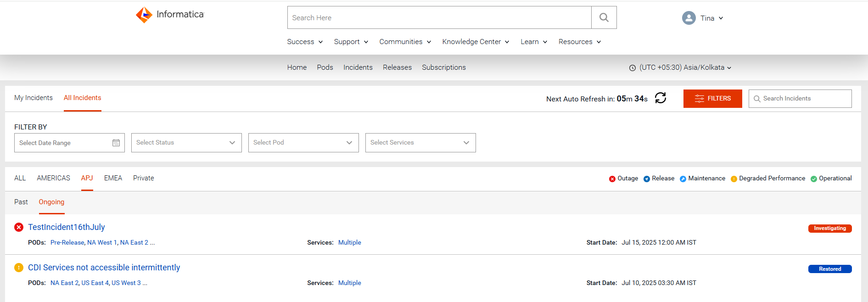
Task: Open the Select Pod dropdown
Action: click(303, 143)
